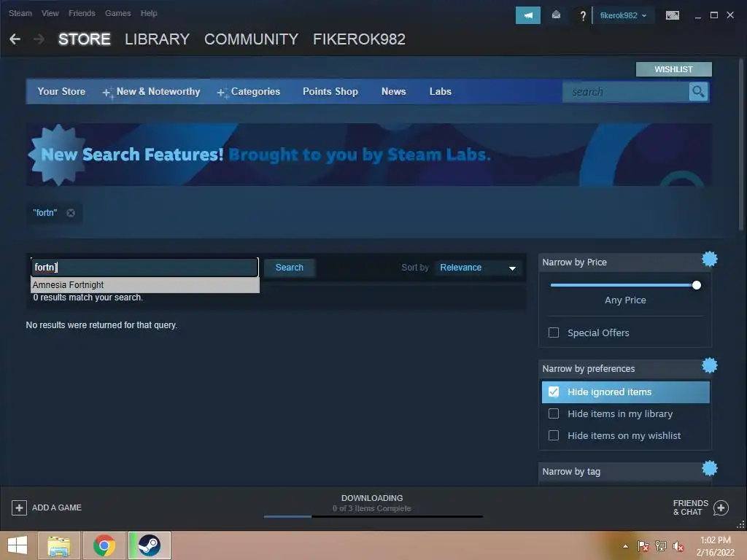Open News store link

(393, 91)
